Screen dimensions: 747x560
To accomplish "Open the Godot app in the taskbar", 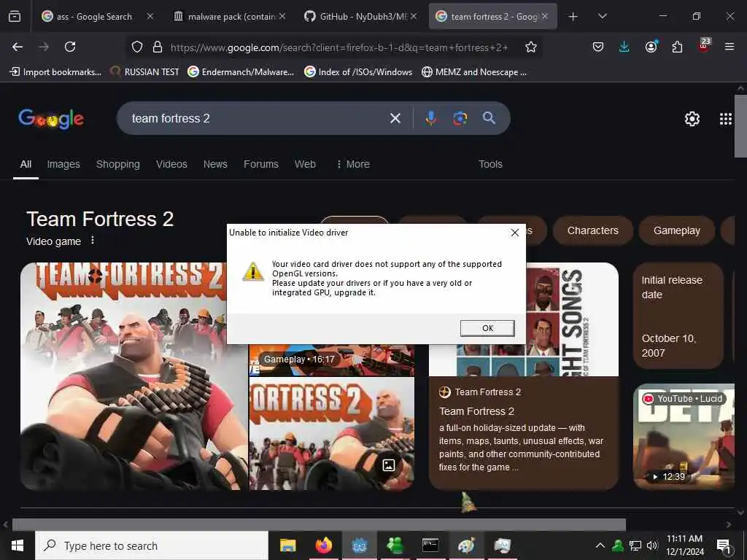I will click(x=360, y=545).
